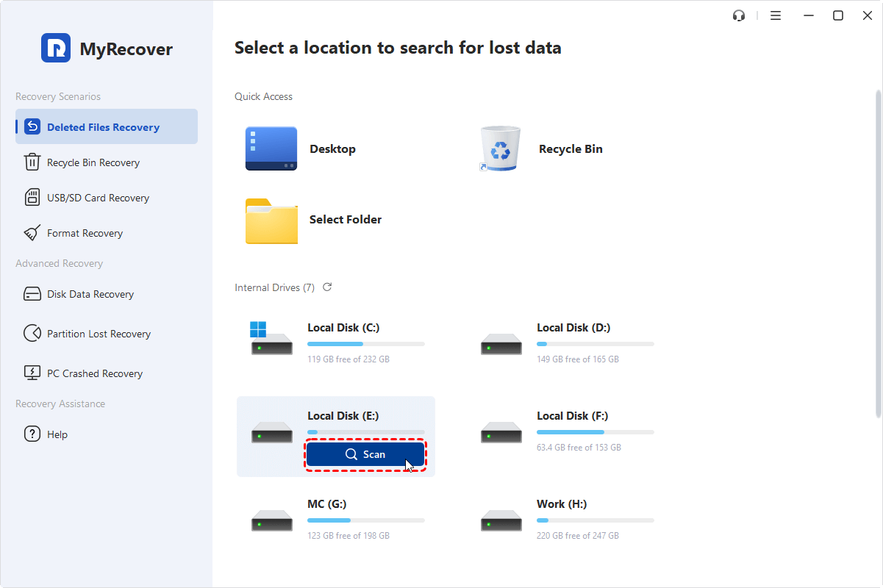
Task: Switch to Recycle Bin Recovery
Action: tap(93, 162)
